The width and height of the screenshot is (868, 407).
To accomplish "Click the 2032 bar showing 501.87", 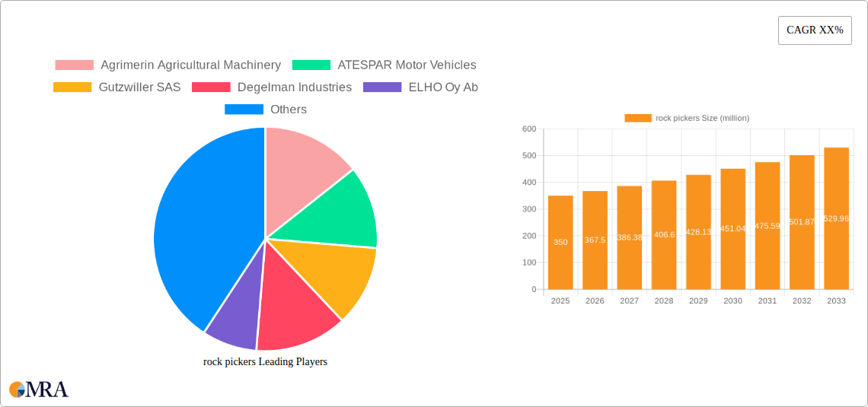I will (x=802, y=222).
